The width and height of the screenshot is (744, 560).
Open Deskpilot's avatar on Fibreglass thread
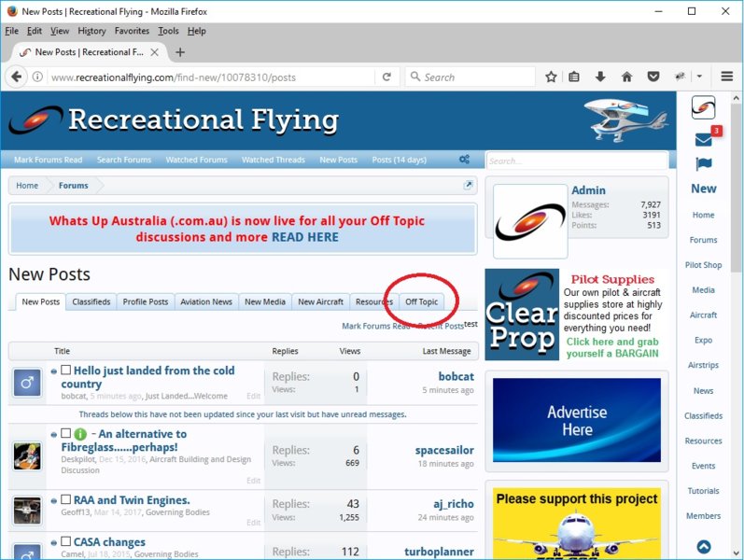click(x=27, y=456)
